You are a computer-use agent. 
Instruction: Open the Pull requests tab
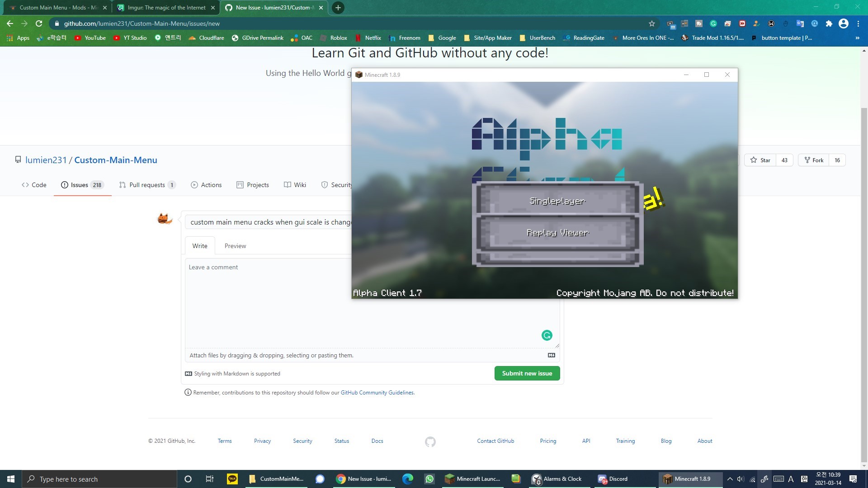tap(146, 185)
